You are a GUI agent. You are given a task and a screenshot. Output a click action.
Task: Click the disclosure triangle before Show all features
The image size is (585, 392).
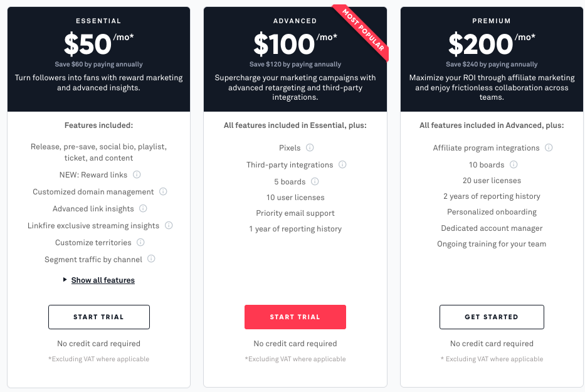[x=65, y=280]
